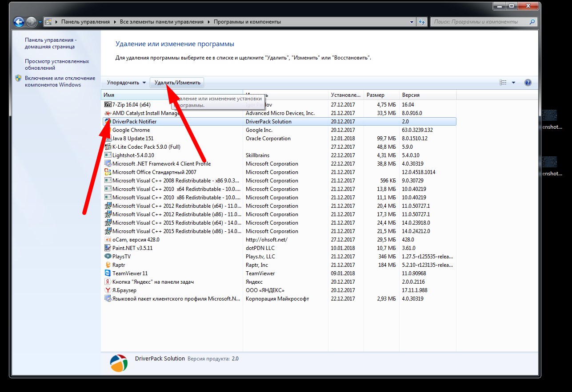Open Просмотр установленных обновлений link
This screenshot has height=392, width=572.
57,65
